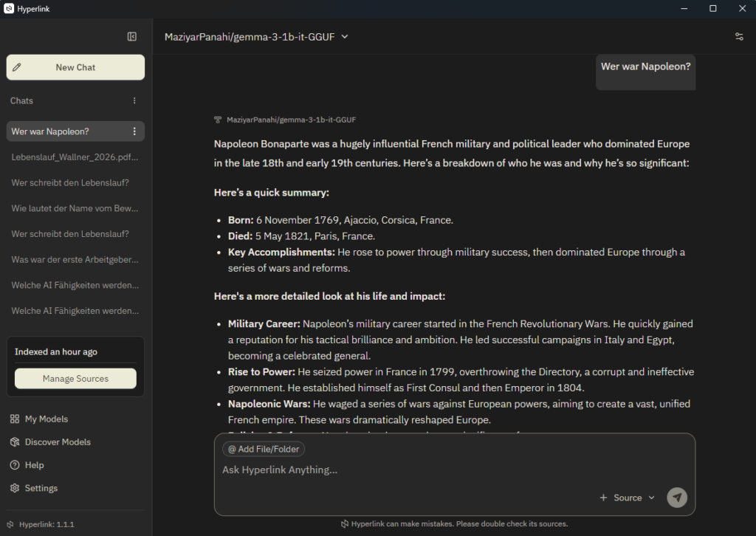756x536 pixels.
Task: Open options menu for Wer war Napoleon chat
Action: click(x=134, y=131)
